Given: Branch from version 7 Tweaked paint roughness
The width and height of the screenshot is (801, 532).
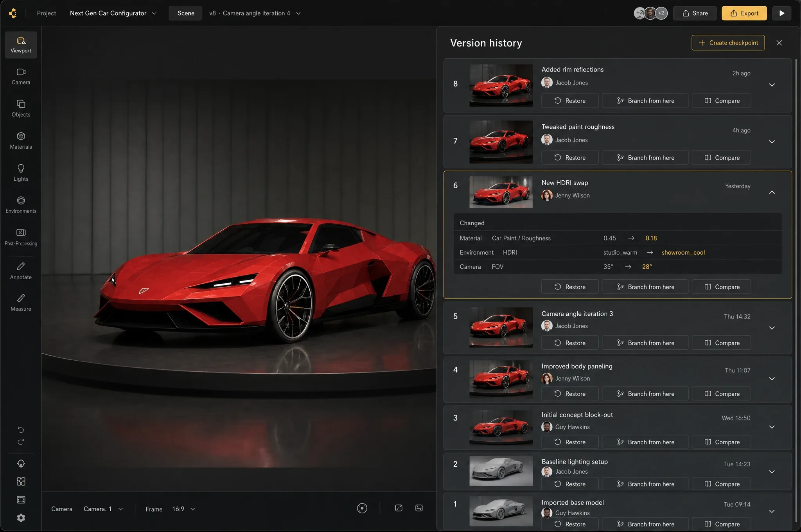Looking at the screenshot, I should coord(645,158).
